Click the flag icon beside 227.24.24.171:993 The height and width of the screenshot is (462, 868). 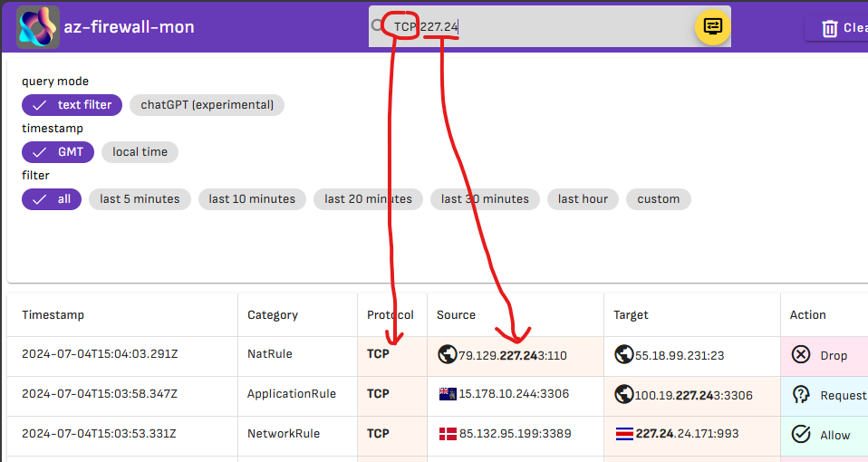pyautogui.click(x=624, y=434)
